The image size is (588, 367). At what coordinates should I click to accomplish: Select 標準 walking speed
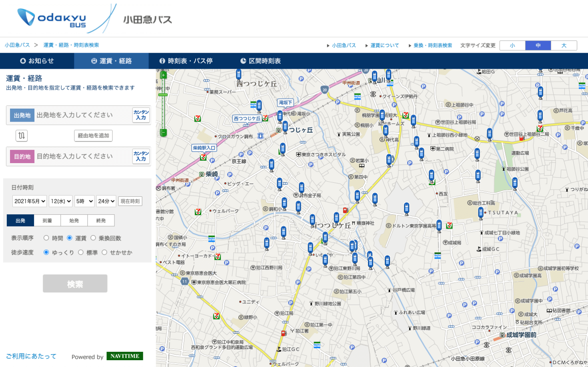tap(81, 252)
